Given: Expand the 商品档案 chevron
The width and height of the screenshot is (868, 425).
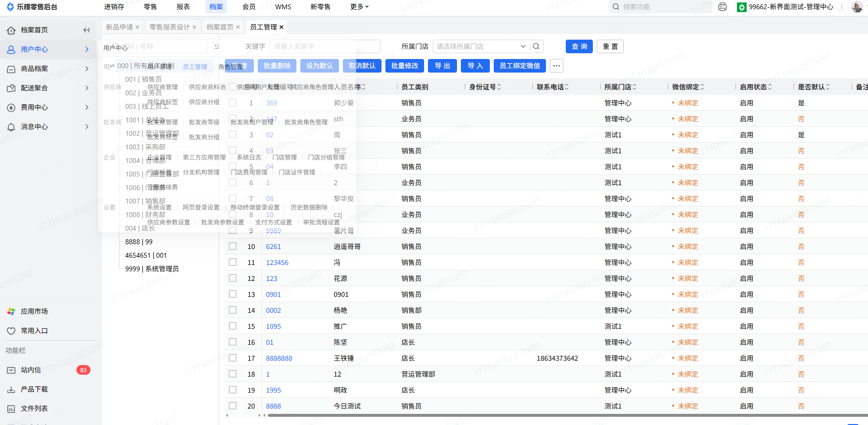Looking at the screenshot, I should pyautogui.click(x=87, y=69).
